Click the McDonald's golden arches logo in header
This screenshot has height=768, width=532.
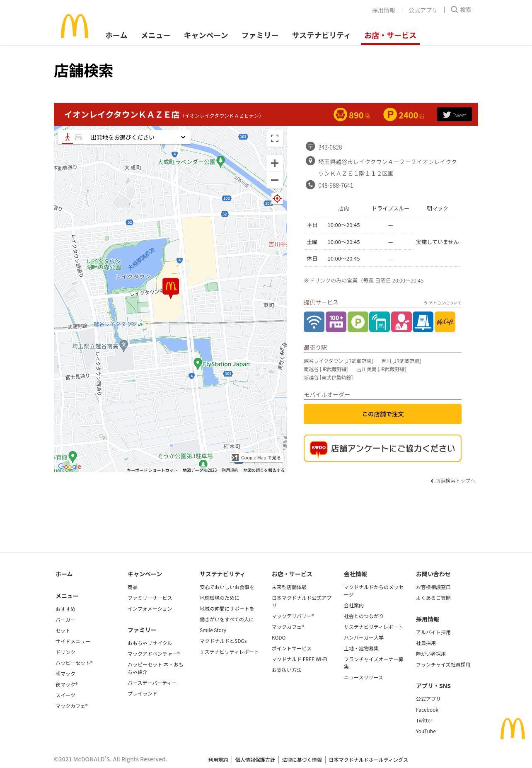coord(75,26)
